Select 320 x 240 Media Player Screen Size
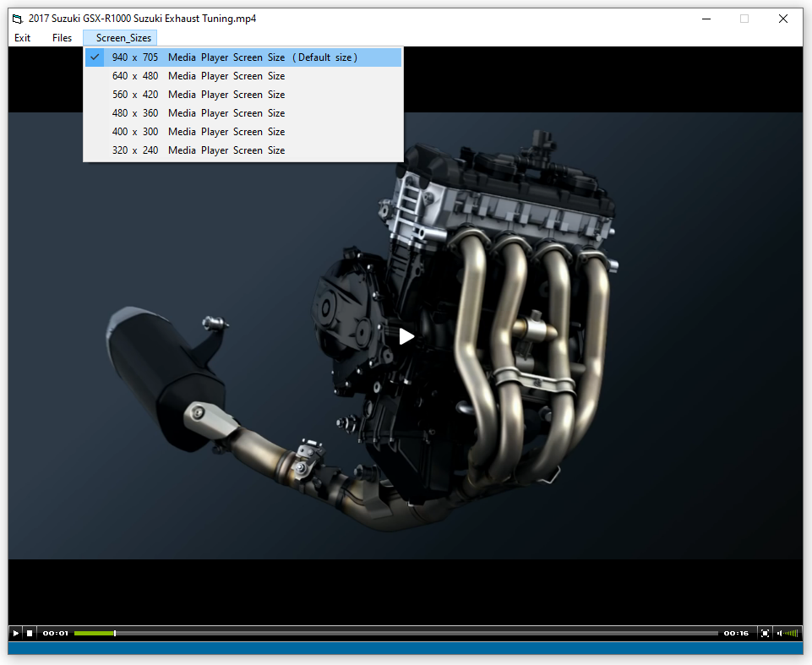This screenshot has height=665, width=812. (243, 150)
